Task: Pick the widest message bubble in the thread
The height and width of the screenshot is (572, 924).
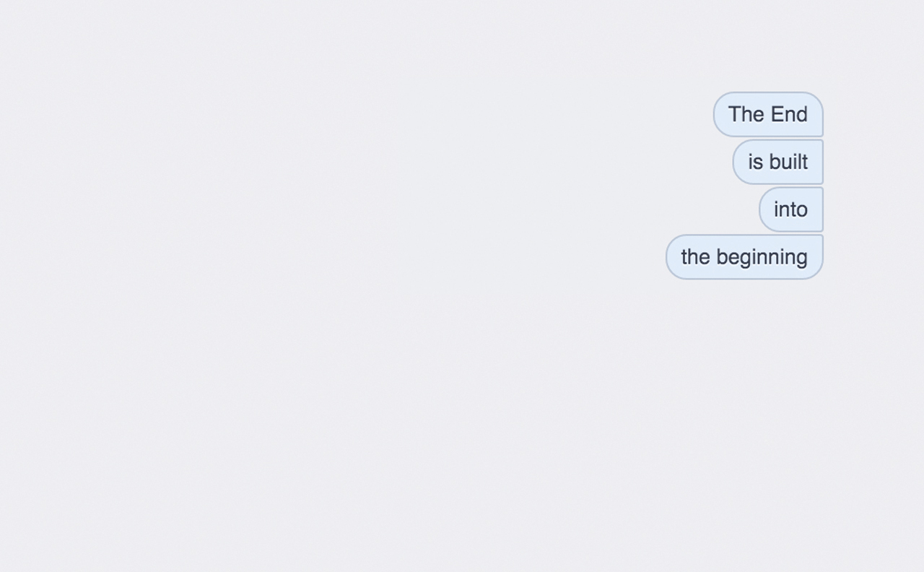Action: click(x=744, y=256)
